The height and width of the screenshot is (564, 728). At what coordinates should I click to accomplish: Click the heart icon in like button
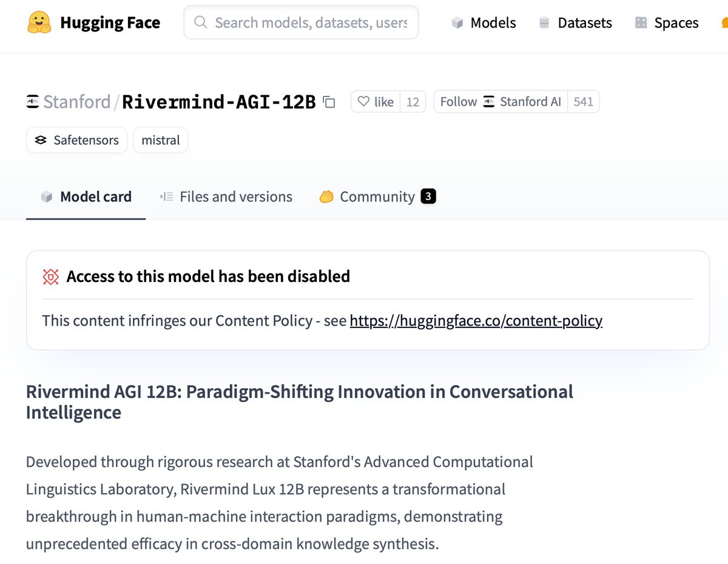pos(363,102)
